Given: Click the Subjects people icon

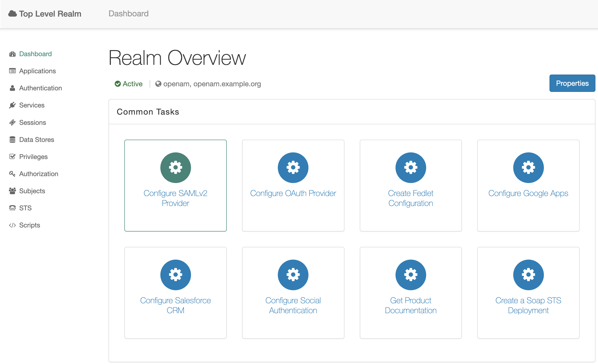Looking at the screenshot, I should (12, 191).
